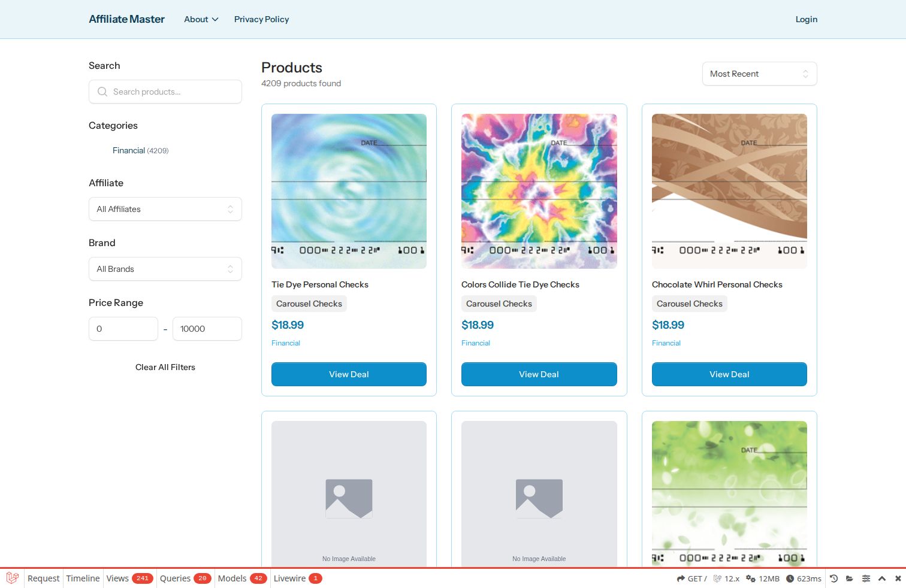Image resolution: width=906 pixels, height=588 pixels.
Task: Click the maximum price field showing 10000
Action: tap(207, 329)
